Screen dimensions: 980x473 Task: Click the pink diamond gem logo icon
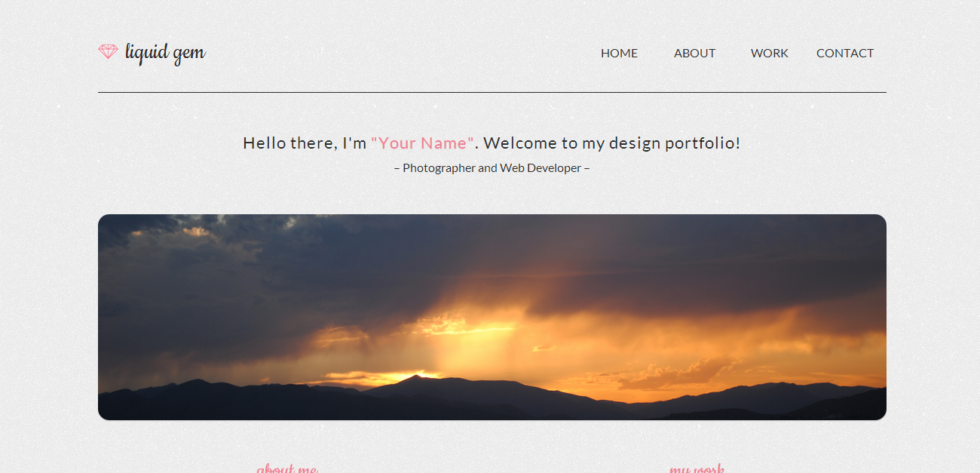(108, 51)
